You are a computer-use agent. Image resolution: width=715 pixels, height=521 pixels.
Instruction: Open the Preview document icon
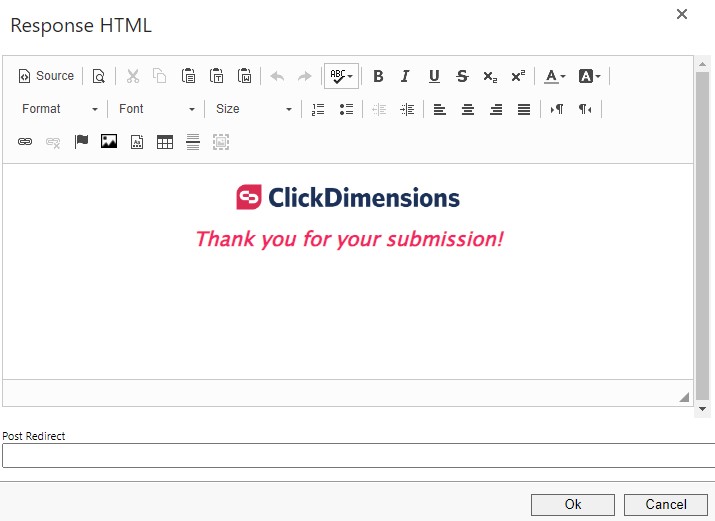click(x=98, y=76)
